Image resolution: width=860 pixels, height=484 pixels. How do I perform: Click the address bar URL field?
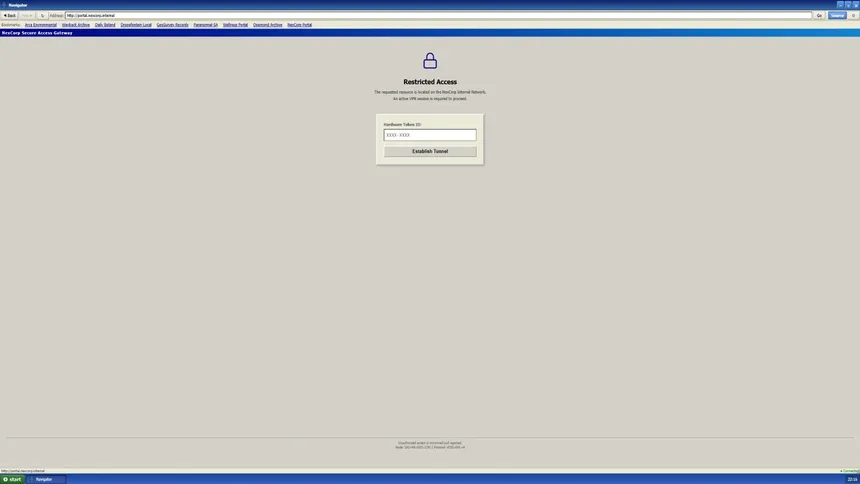tap(438, 15)
